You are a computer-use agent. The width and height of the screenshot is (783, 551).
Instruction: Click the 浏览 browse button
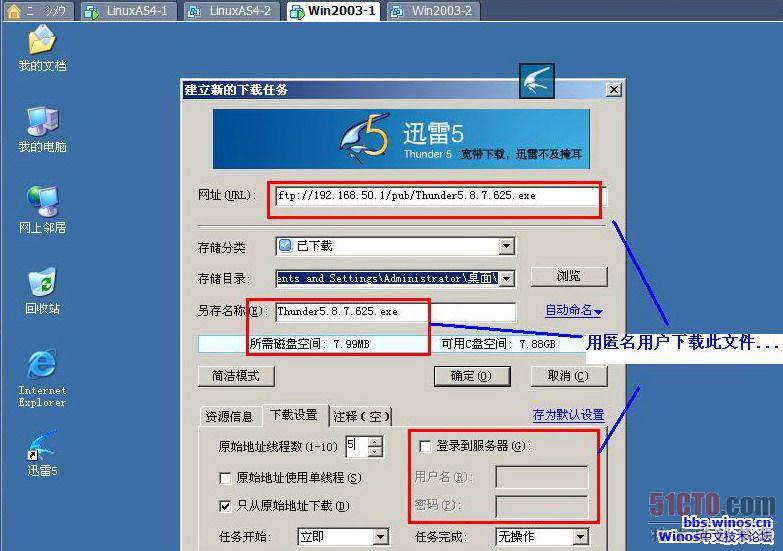pyautogui.click(x=569, y=276)
